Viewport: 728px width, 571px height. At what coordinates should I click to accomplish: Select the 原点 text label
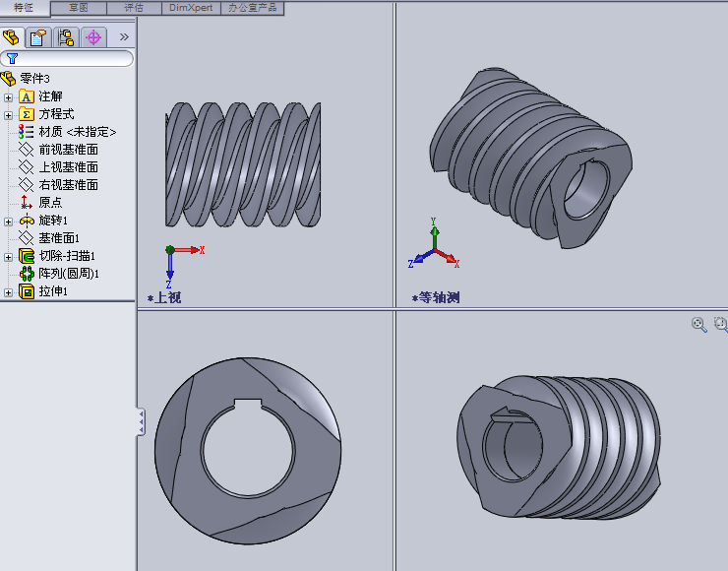point(50,203)
